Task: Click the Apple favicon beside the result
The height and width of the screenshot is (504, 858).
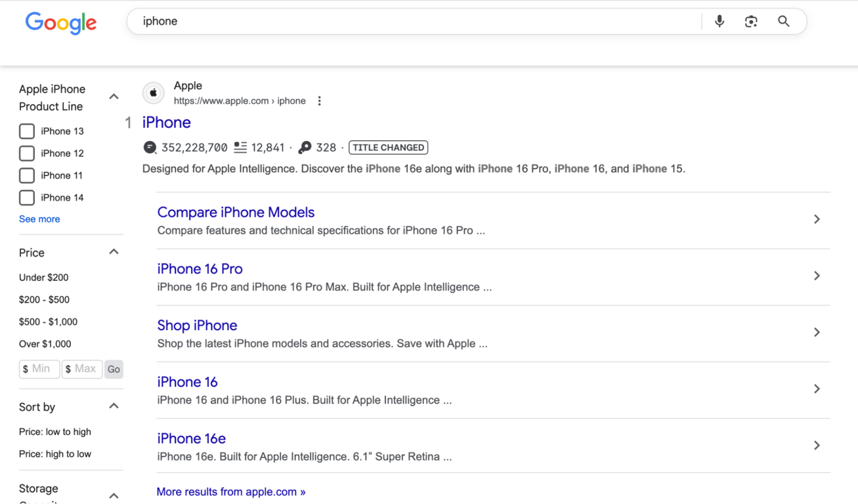Action: tap(153, 93)
